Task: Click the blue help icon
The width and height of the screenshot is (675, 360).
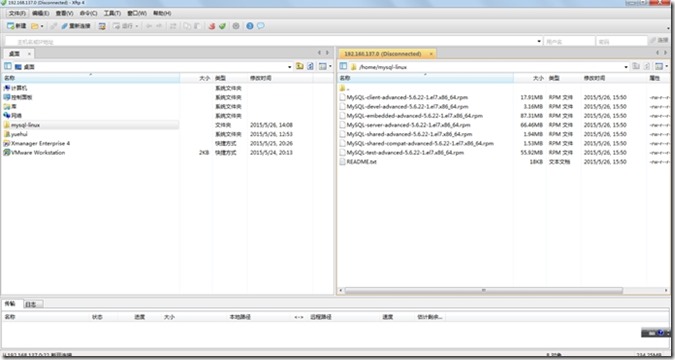Action: click(x=250, y=26)
